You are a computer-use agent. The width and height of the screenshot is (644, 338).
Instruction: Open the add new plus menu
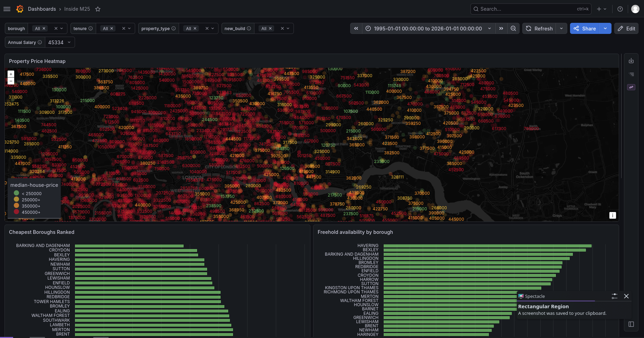(x=599, y=9)
